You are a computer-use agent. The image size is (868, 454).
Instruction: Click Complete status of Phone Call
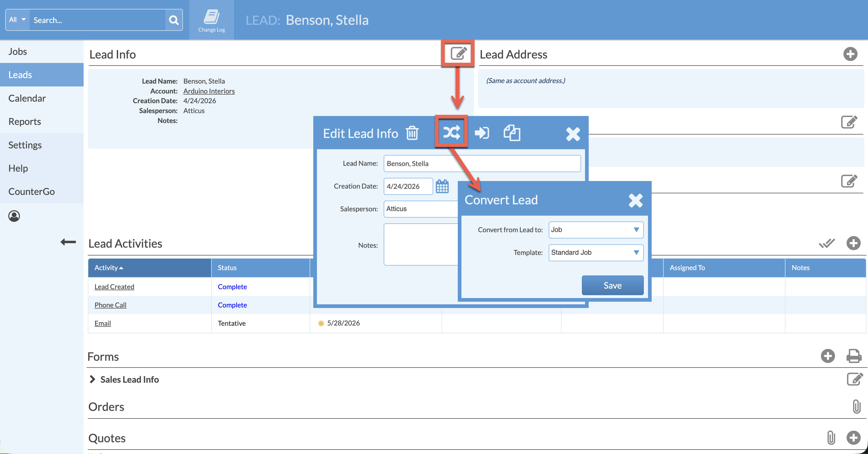coord(232,305)
